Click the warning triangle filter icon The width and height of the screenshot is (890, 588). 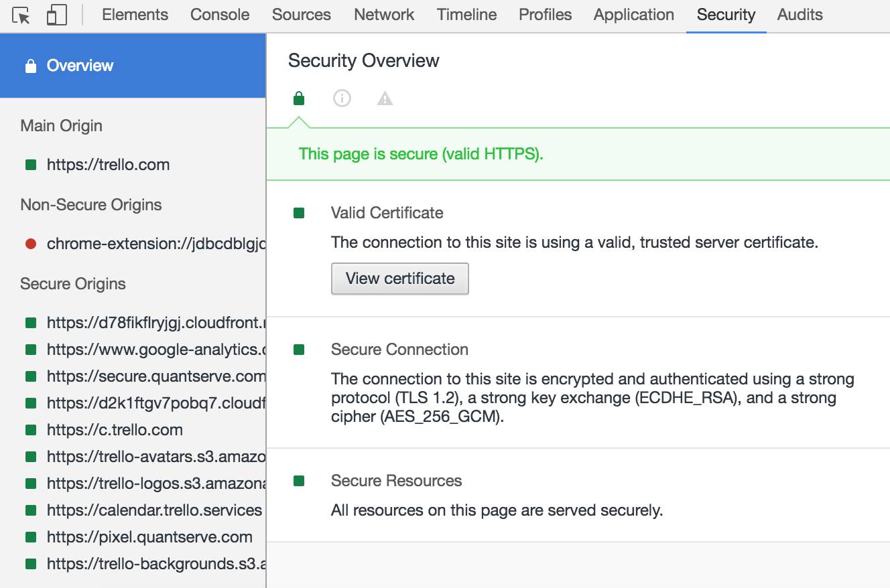pos(385,99)
